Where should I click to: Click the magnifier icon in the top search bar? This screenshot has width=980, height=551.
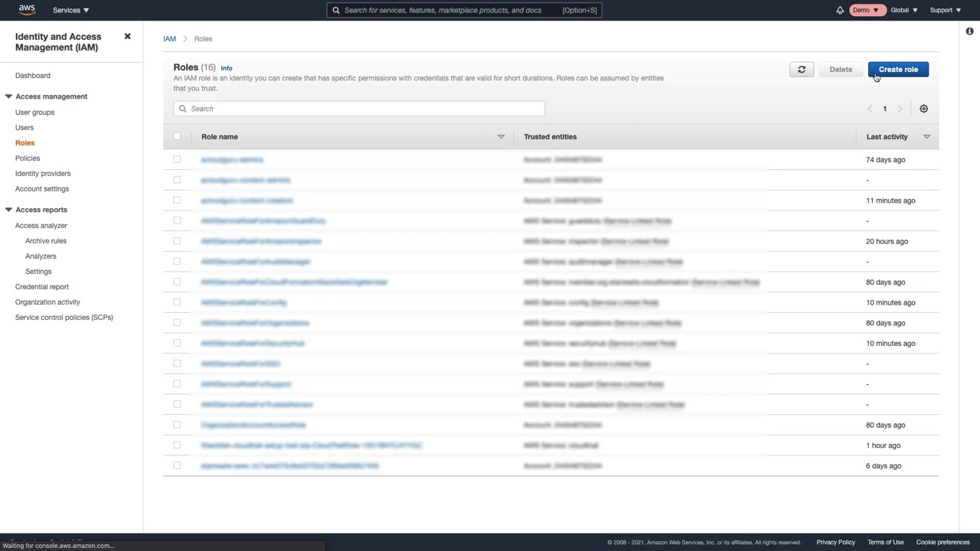(336, 10)
